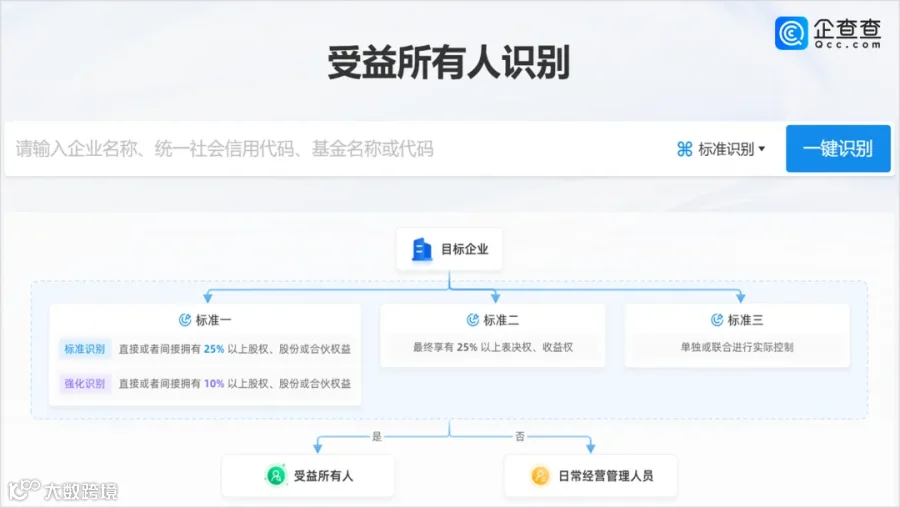Click the 受益所有人识别 page title
This screenshot has height=508, width=900.
click(449, 62)
